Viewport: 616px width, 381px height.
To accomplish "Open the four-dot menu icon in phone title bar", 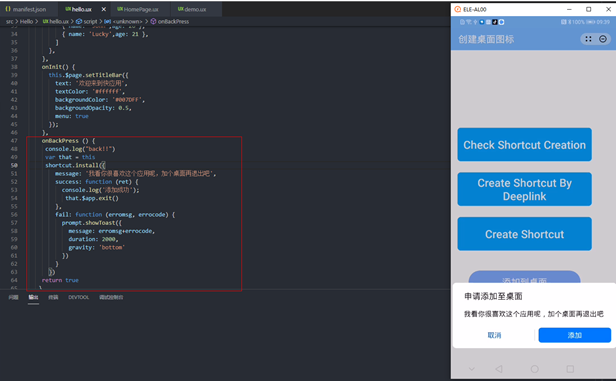I will coord(588,39).
